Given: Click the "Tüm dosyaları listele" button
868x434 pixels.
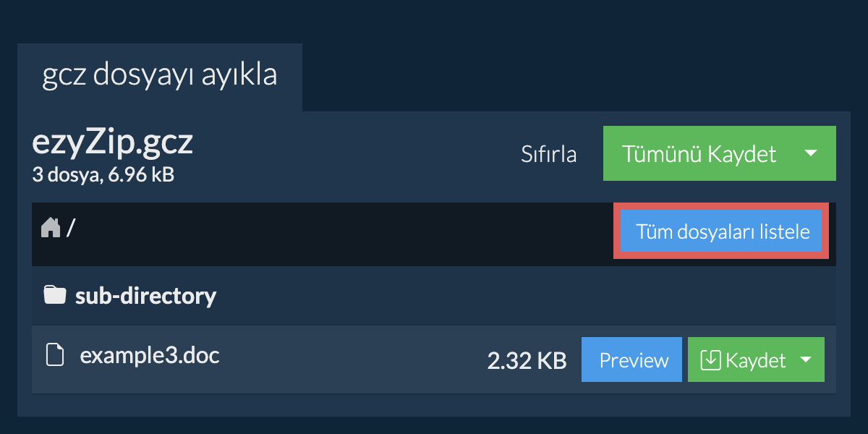Looking at the screenshot, I should pyautogui.click(x=721, y=232).
